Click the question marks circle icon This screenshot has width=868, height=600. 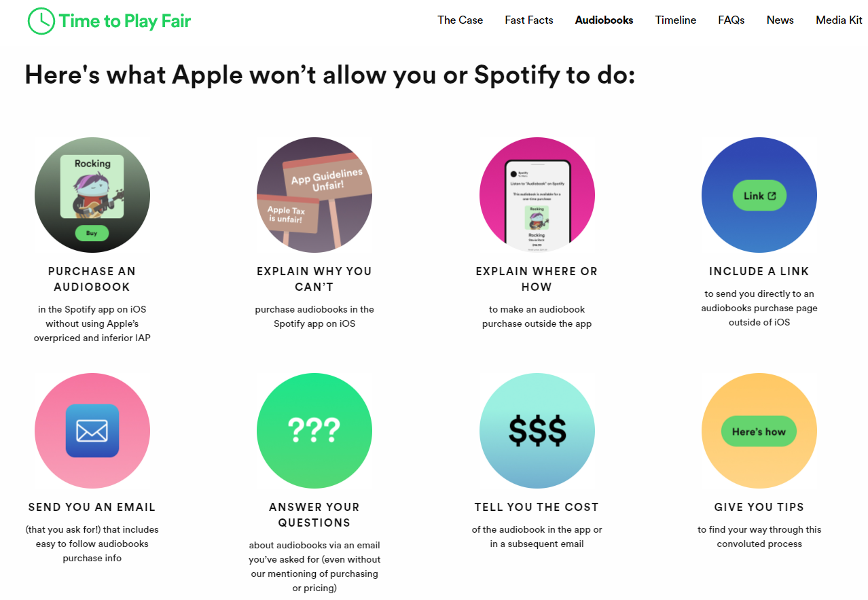pos(314,431)
